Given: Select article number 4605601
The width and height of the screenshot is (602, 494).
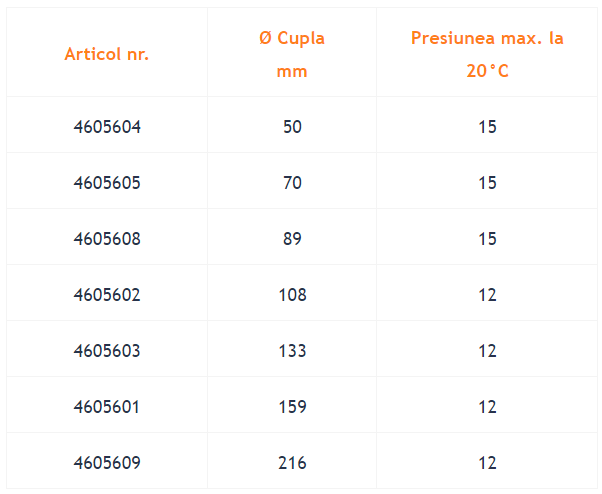Looking at the screenshot, I should (x=107, y=407).
